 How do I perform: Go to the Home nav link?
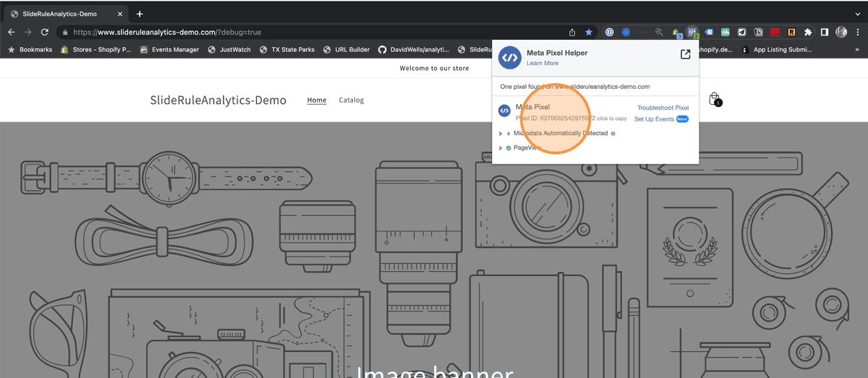(x=317, y=100)
